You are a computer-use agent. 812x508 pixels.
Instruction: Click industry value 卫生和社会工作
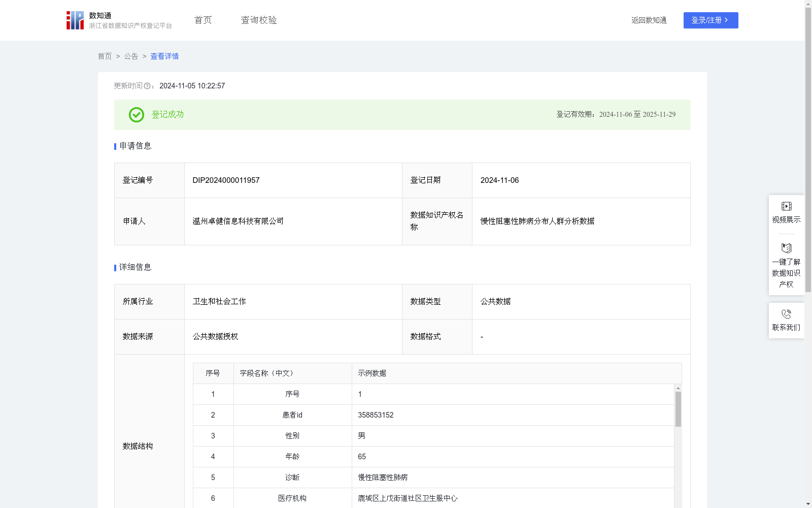click(x=219, y=302)
